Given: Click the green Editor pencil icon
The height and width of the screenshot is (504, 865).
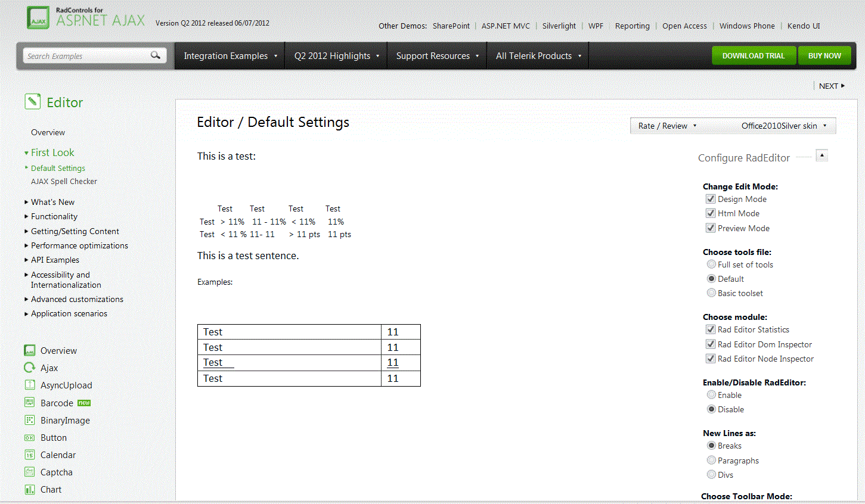Looking at the screenshot, I should point(33,102).
